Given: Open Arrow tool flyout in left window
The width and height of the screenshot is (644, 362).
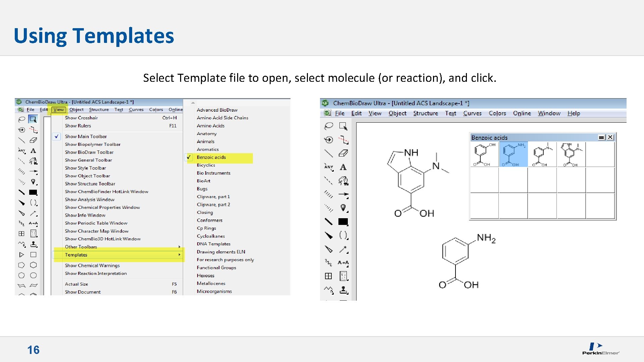Looking at the screenshot, I should pyautogui.click(x=33, y=172).
